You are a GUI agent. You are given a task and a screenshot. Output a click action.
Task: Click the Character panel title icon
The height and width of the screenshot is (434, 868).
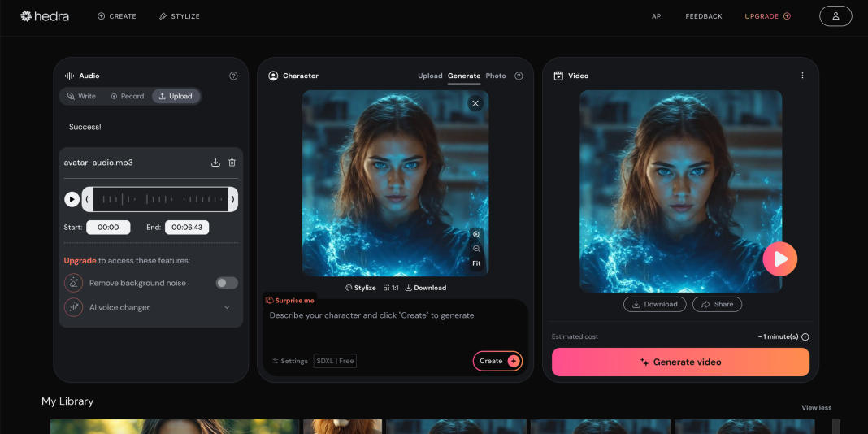(x=273, y=76)
